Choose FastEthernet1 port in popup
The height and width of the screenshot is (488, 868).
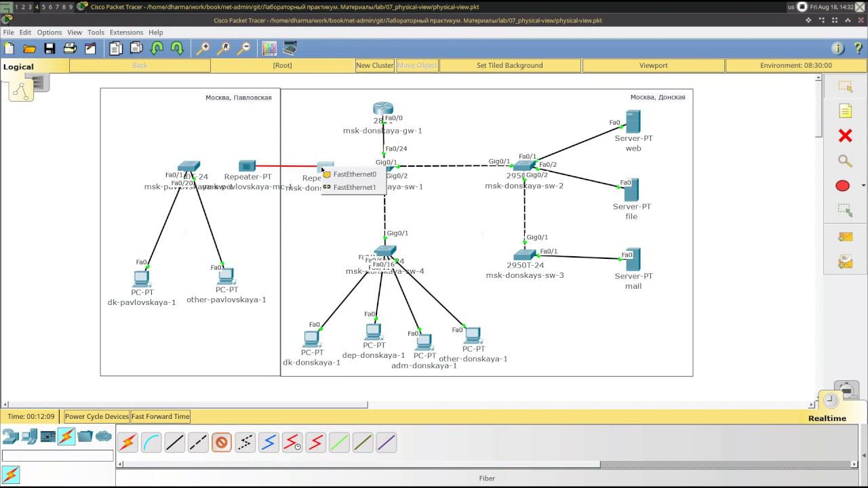point(353,187)
